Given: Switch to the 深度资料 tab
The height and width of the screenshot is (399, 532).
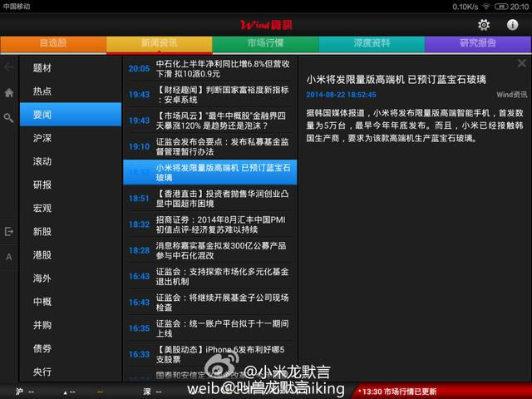Looking at the screenshot, I should pyautogui.click(x=372, y=44).
